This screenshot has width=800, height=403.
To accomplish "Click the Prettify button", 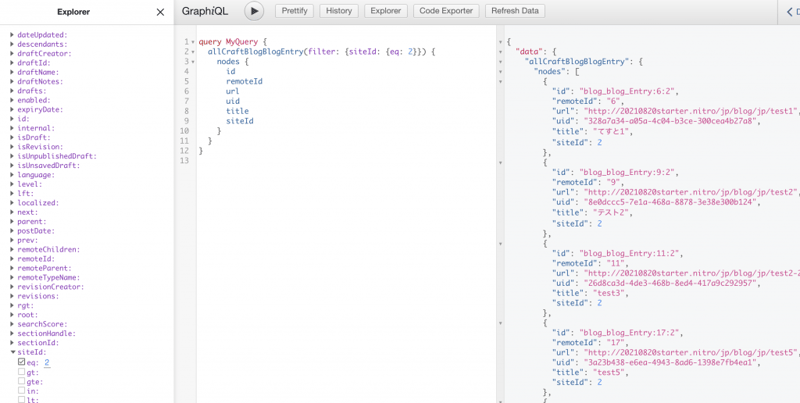I will coord(294,11).
